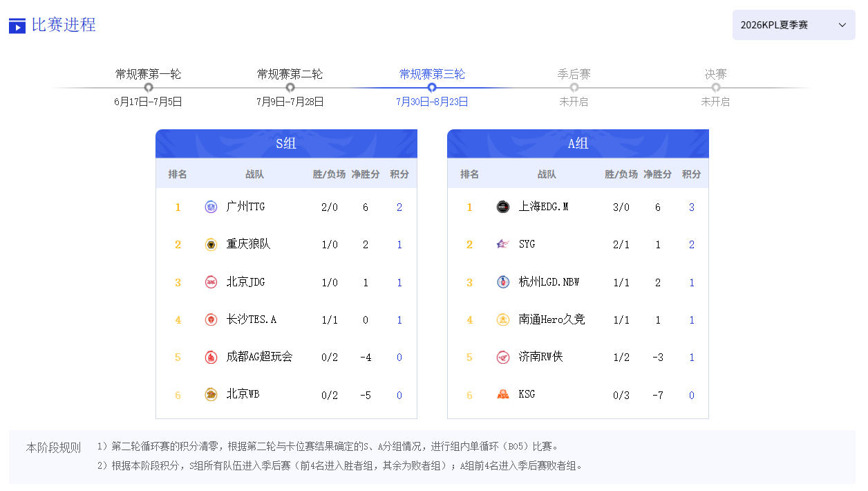Open the 长沙TES.A team name
Screen dimensions: 868x491
[252, 319]
